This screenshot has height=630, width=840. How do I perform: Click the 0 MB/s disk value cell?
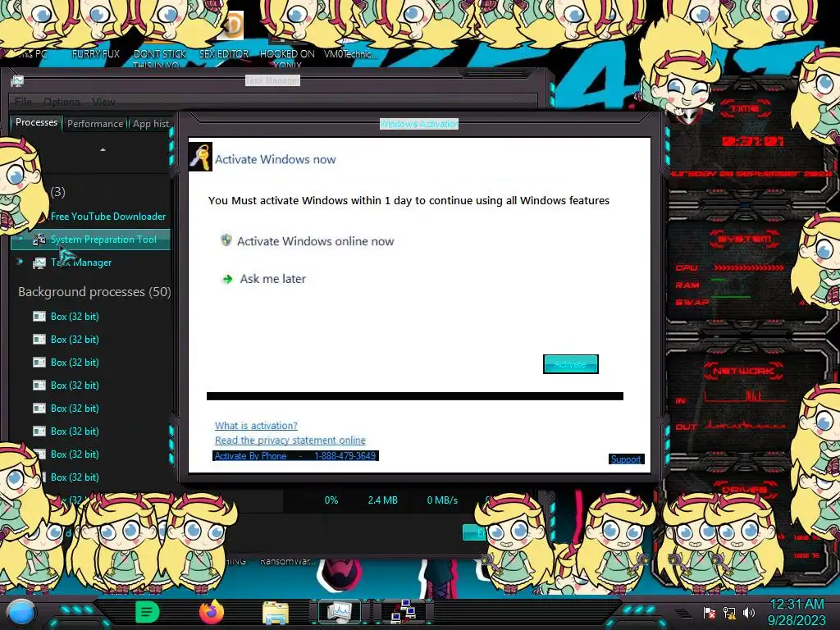click(442, 500)
